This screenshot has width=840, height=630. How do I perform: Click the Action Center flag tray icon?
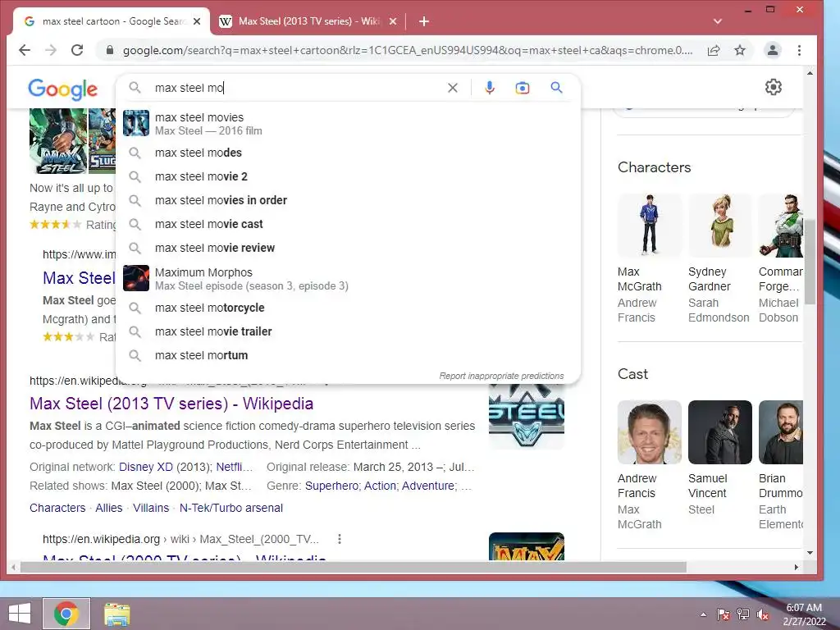coord(723,614)
